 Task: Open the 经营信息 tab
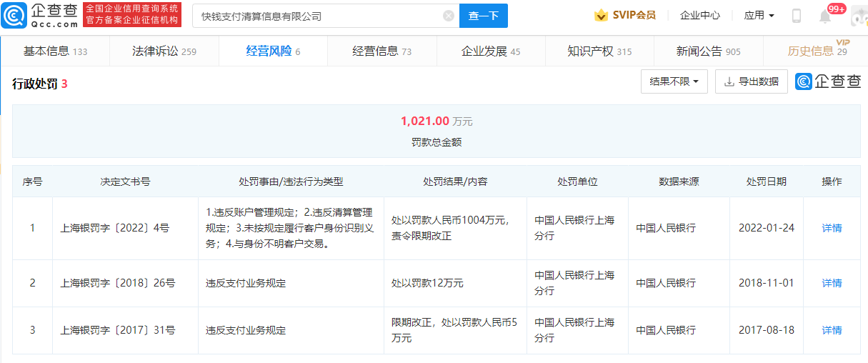coord(382,51)
